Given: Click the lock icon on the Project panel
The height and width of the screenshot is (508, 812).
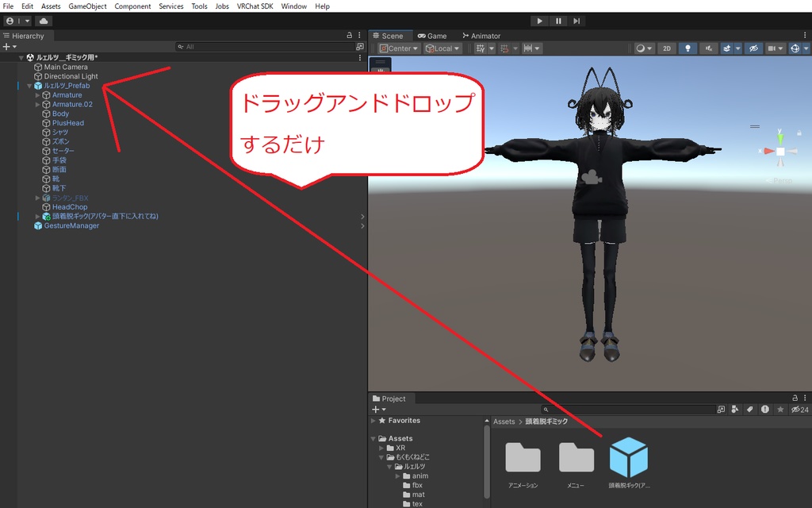Looking at the screenshot, I should pyautogui.click(x=794, y=398).
